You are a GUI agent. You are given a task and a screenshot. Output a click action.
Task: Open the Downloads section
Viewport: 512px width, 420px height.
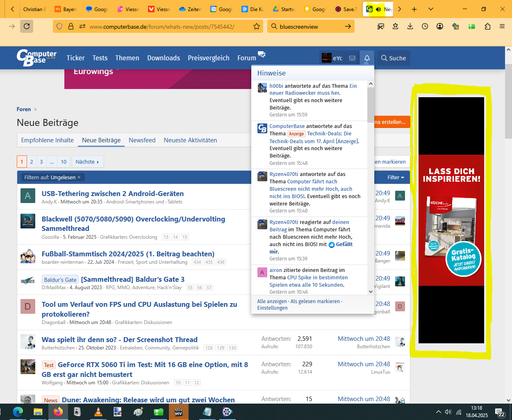point(164,58)
